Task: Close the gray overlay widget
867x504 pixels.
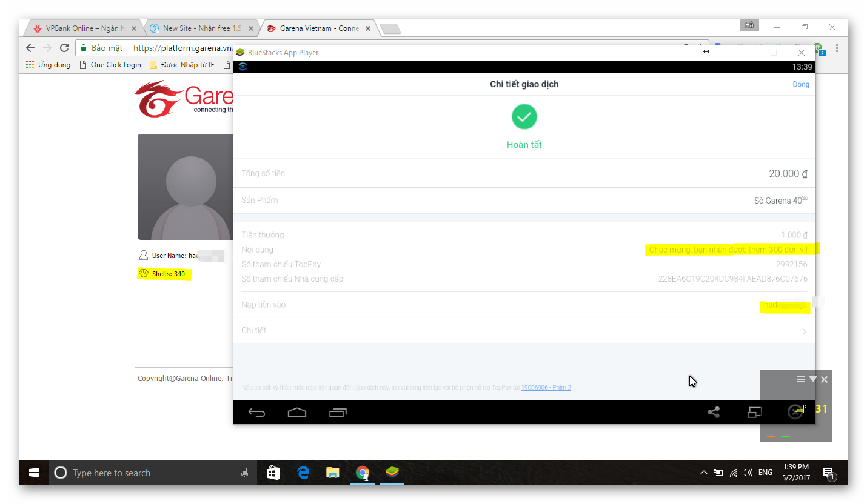Action: (824, 379)
